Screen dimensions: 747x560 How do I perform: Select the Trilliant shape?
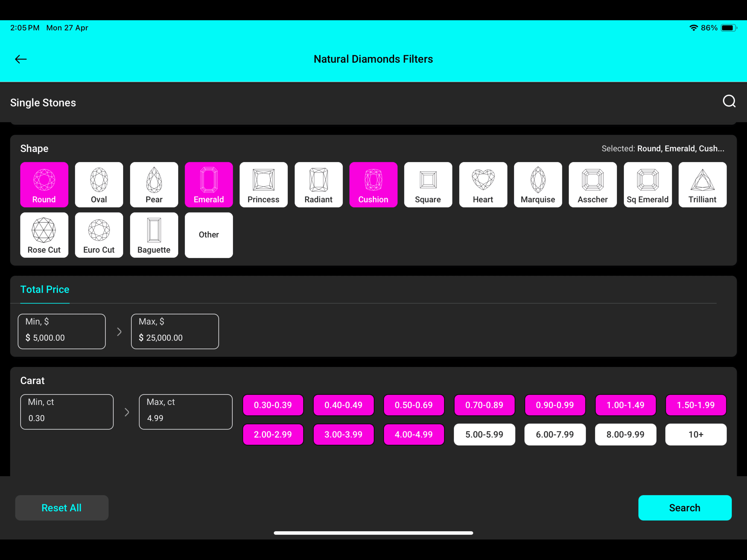tap(702, 184)
